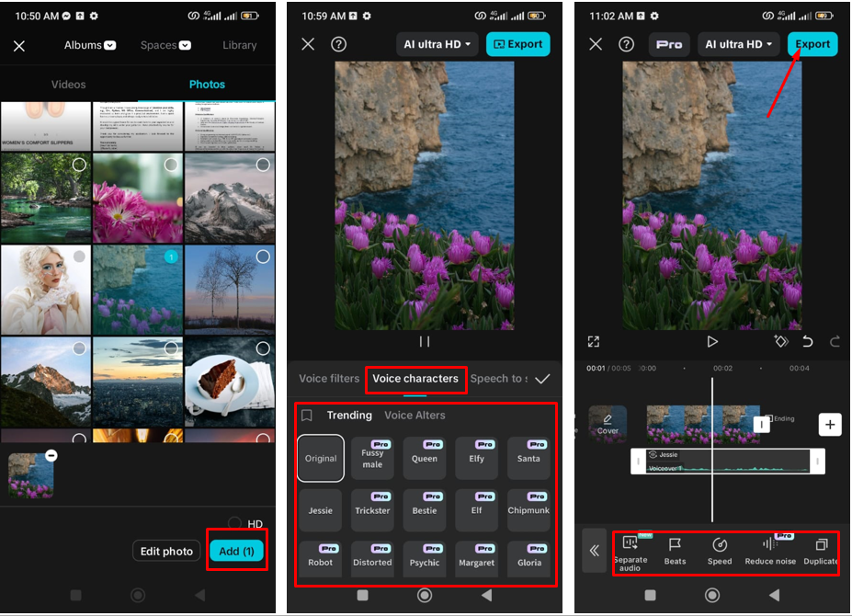Image resolution: width=852 pixels, height=616 pixels.
Task: Select the forest river photo circle
Action: coord(79,165)
